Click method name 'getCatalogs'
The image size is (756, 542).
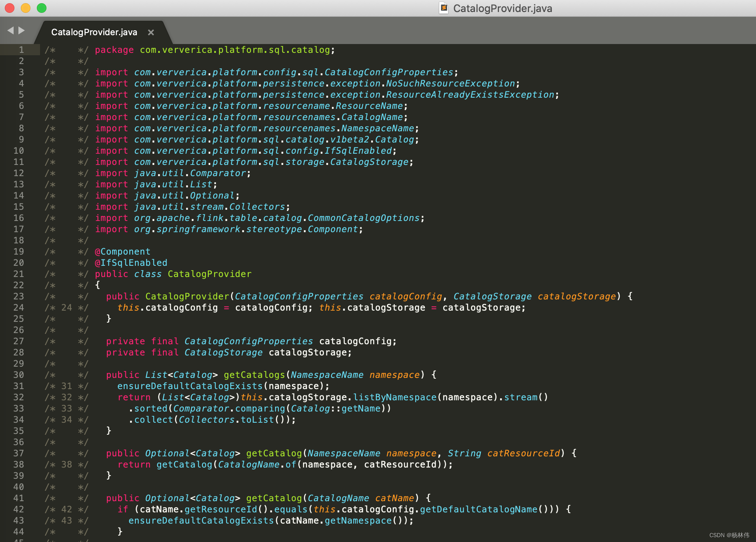click(x=254, y=375)
